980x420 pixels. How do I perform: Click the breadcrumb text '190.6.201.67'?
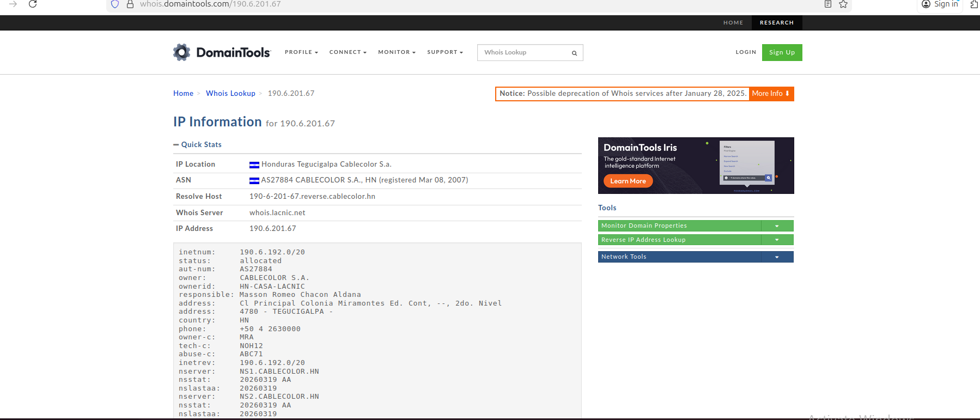click(x=291, y=93)
